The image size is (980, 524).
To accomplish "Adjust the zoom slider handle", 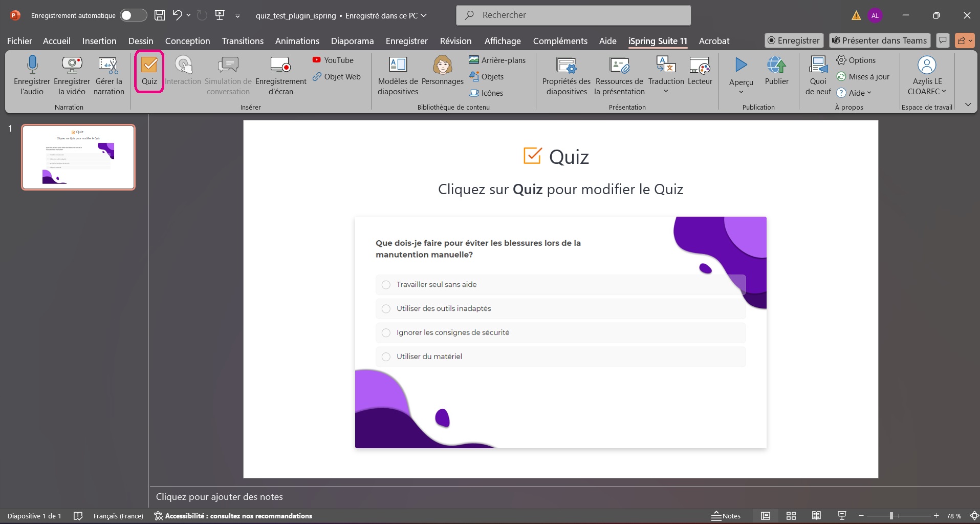I will (891, 516).
